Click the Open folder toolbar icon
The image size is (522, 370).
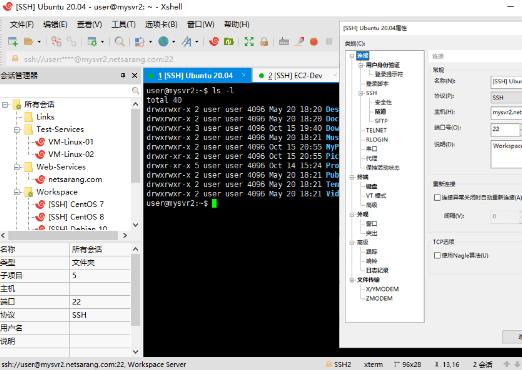pyautogui.click(x=28, y=42)
